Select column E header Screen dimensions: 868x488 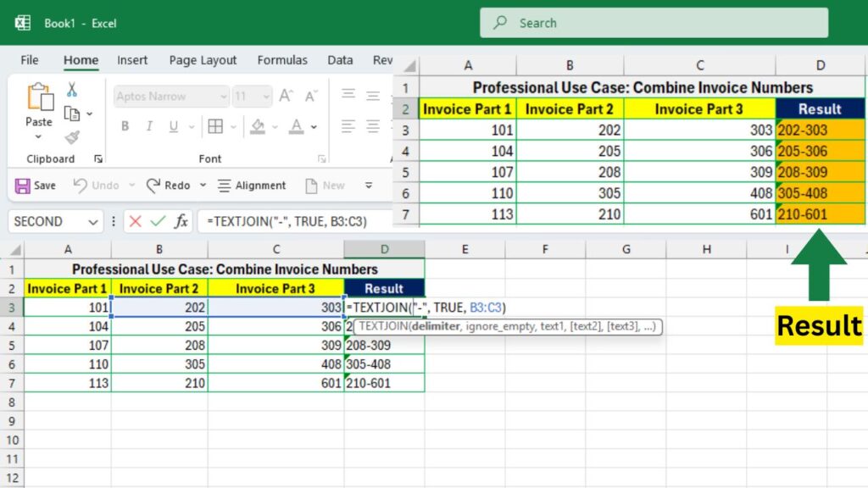pos(465,250)
